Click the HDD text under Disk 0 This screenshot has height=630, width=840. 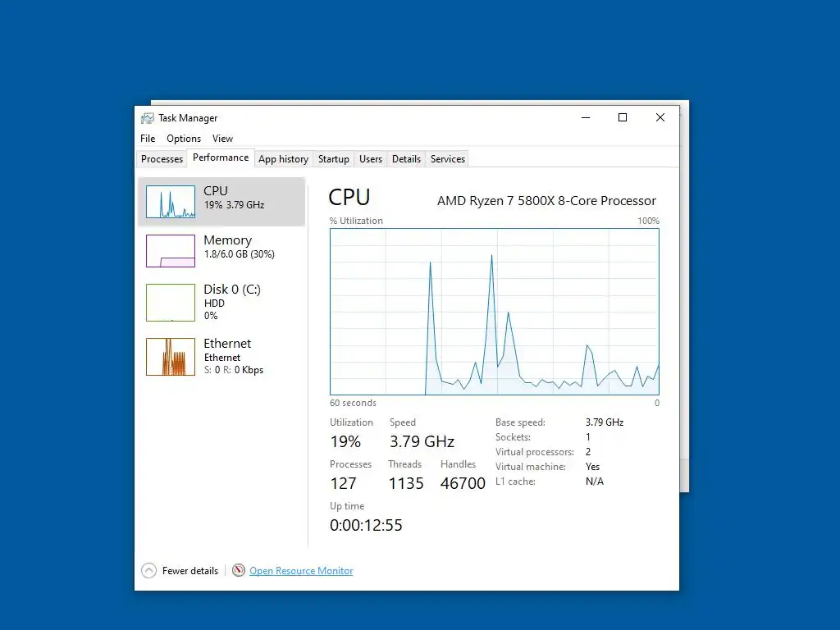click(x=214, y=304)
